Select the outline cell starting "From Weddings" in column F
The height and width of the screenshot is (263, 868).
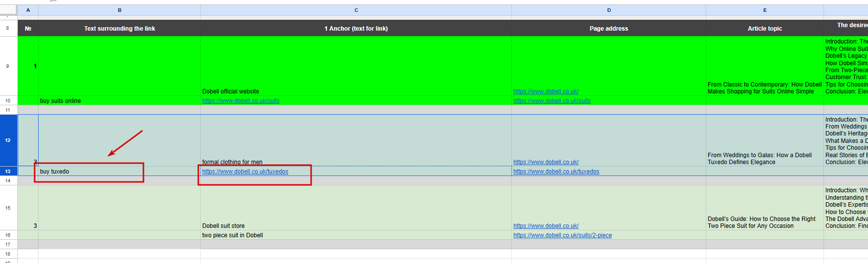click(x=846, y=140)
